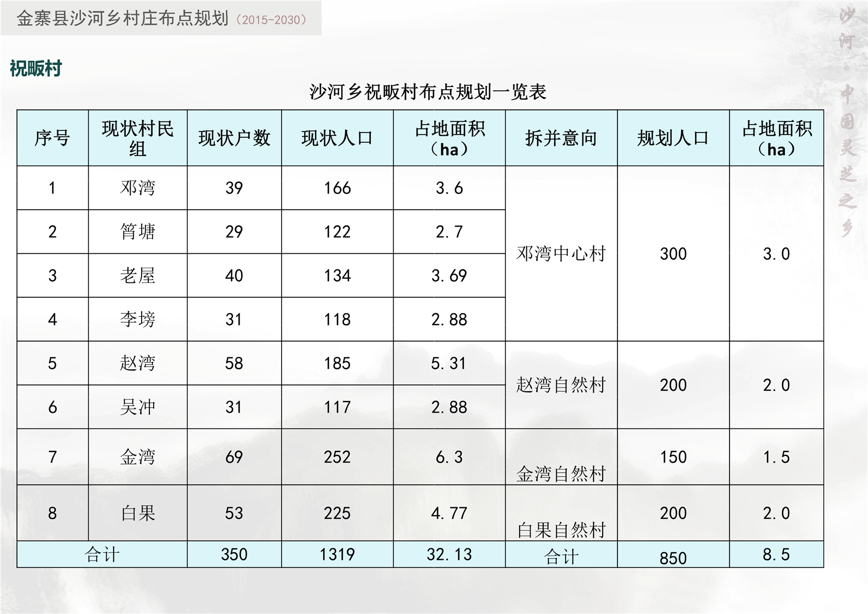868x614 pixels.
Task: Select village group cell 筲塘
Action: pyautogui.click(x=138, y=231)
